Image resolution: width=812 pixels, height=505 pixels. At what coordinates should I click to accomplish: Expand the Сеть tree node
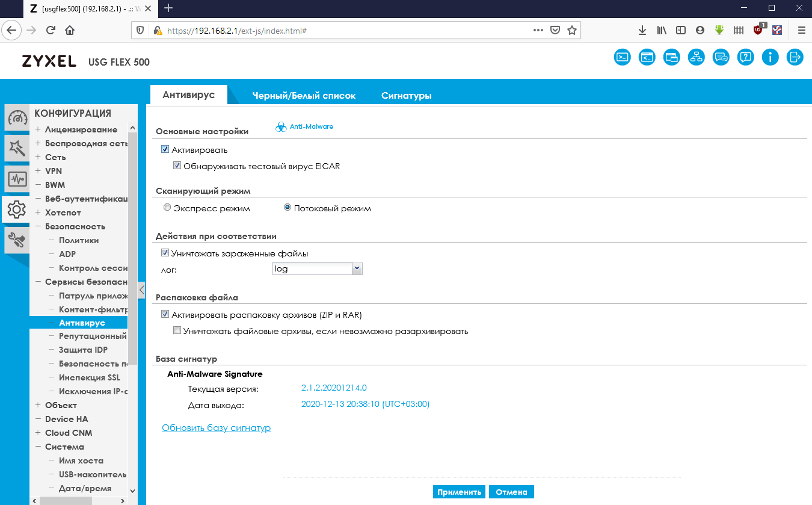coord(38,157)
